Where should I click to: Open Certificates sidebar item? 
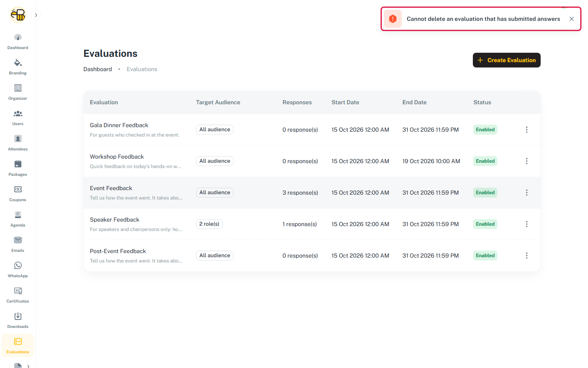pos(18,295)
